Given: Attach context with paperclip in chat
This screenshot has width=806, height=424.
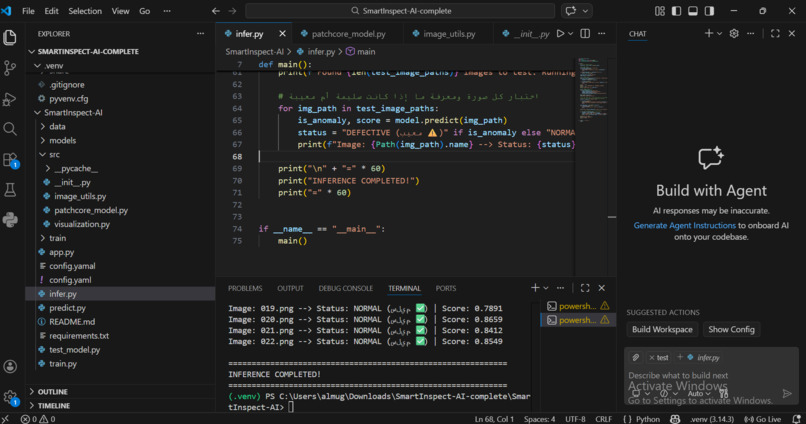Looking at the screenshot, I should [x=636, y=357].
